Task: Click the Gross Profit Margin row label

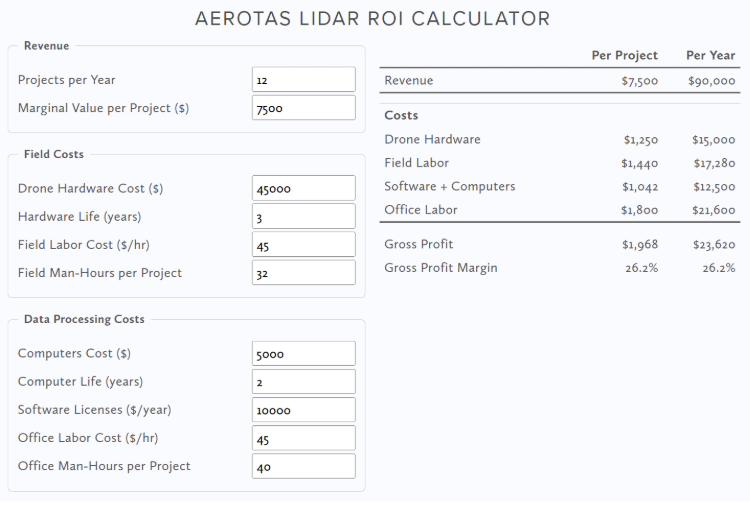Action: click(x=440, y=268)
